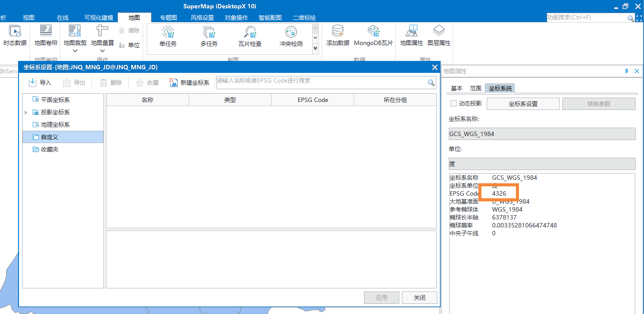644x314 pixels.
Task: Click the 单位 field showing 度
Action: tap(542, 164)
